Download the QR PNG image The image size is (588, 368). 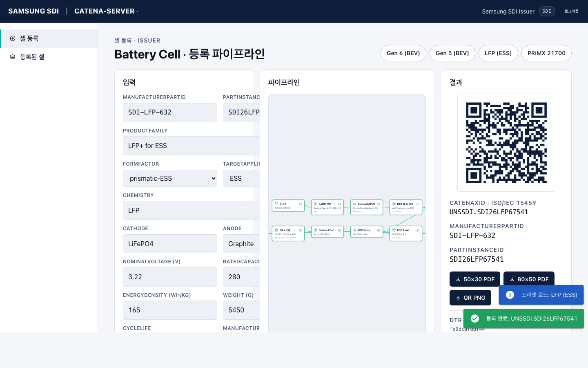tap(470, 298)
